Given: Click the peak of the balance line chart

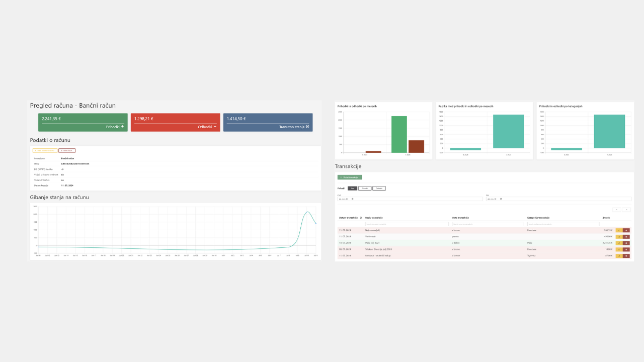Looking at the screenshot, I should click(x=308, y=212).
